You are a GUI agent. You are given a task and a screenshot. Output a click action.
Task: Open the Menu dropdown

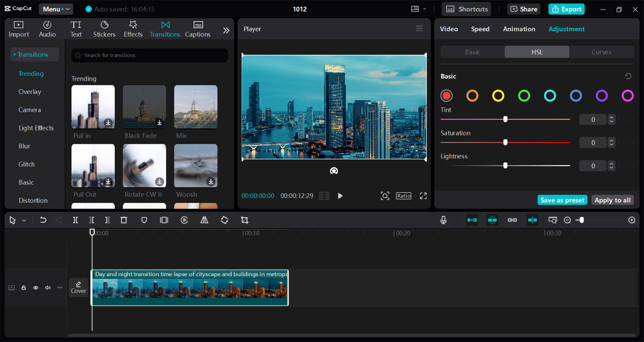55,9
